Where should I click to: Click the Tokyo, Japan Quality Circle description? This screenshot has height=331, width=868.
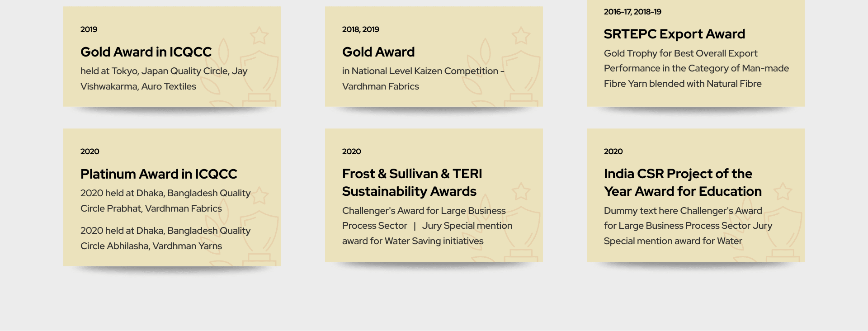coord(164,79)
